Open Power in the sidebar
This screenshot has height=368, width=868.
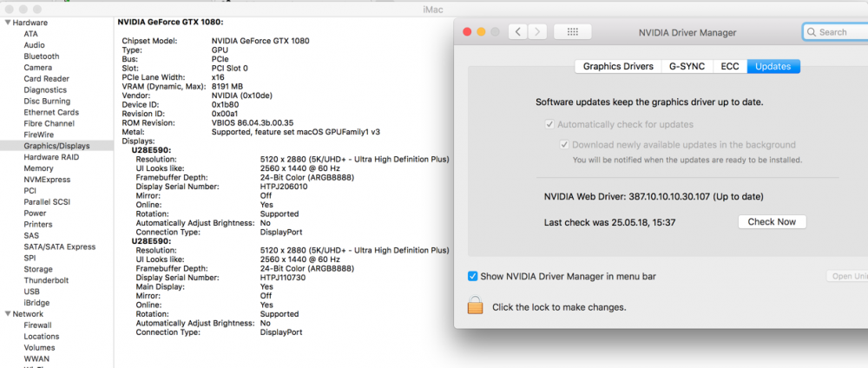pyautogui.click(x=35, y=213)
